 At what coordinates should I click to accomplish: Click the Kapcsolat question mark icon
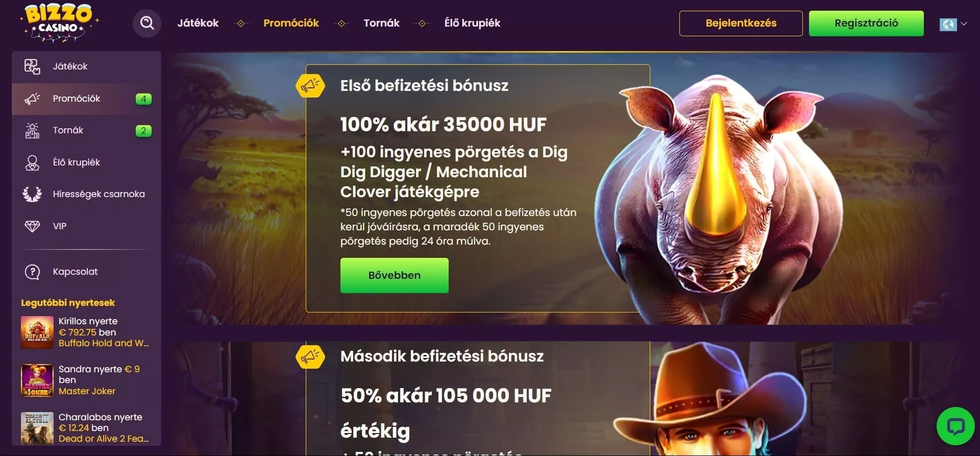click(32, 272)
